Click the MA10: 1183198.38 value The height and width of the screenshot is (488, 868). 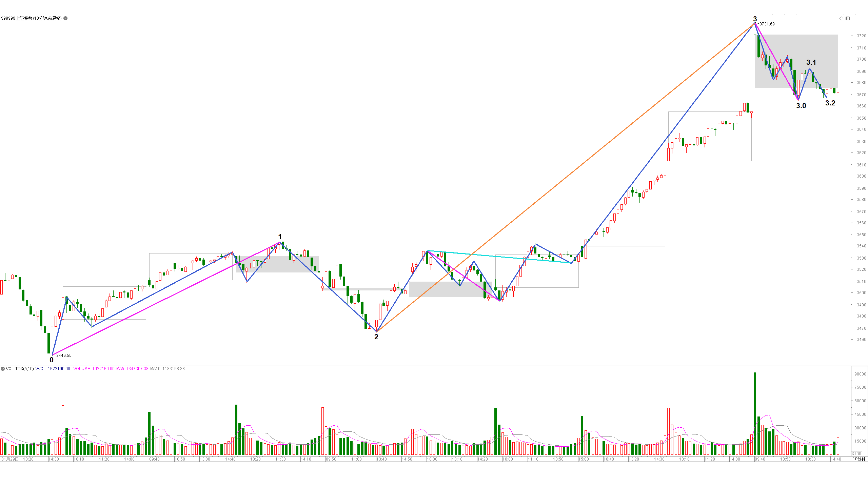coord(167,369)
